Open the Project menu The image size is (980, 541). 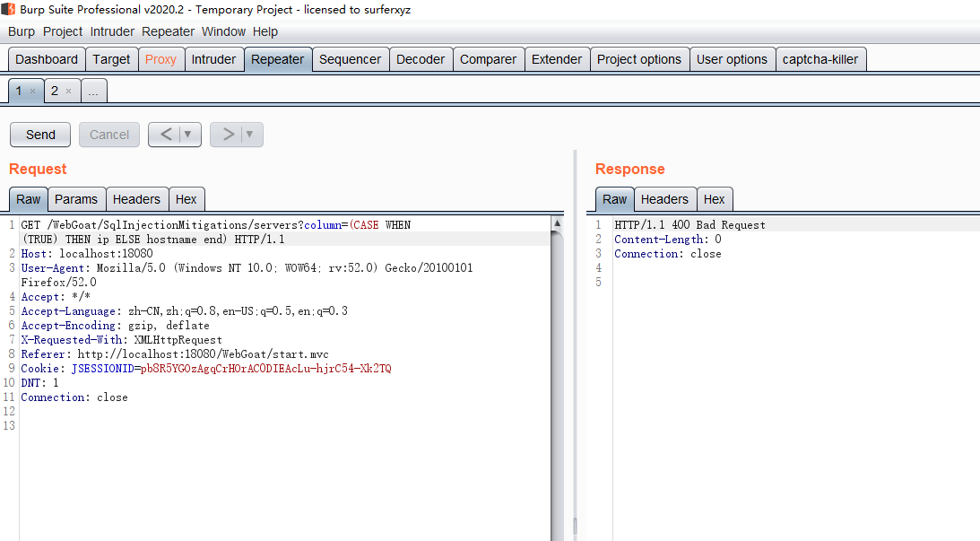pyautogui.click(x=63, y=31)
